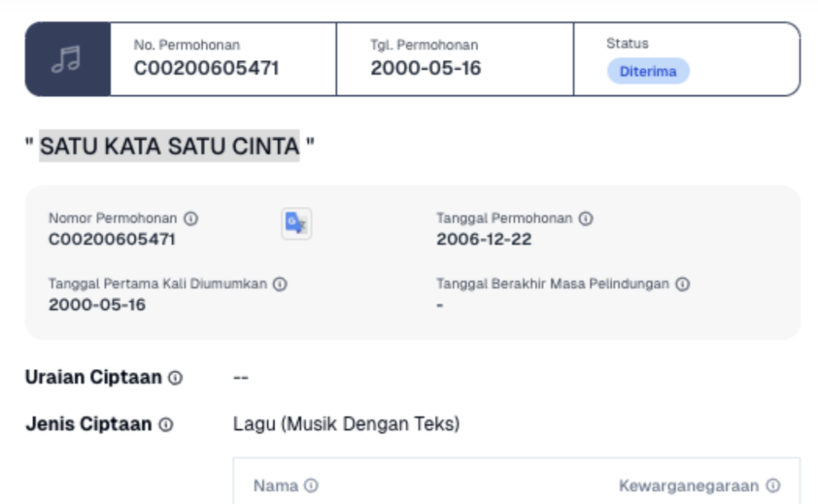Click the date 2006-12-22

click(x=484, y=240)
